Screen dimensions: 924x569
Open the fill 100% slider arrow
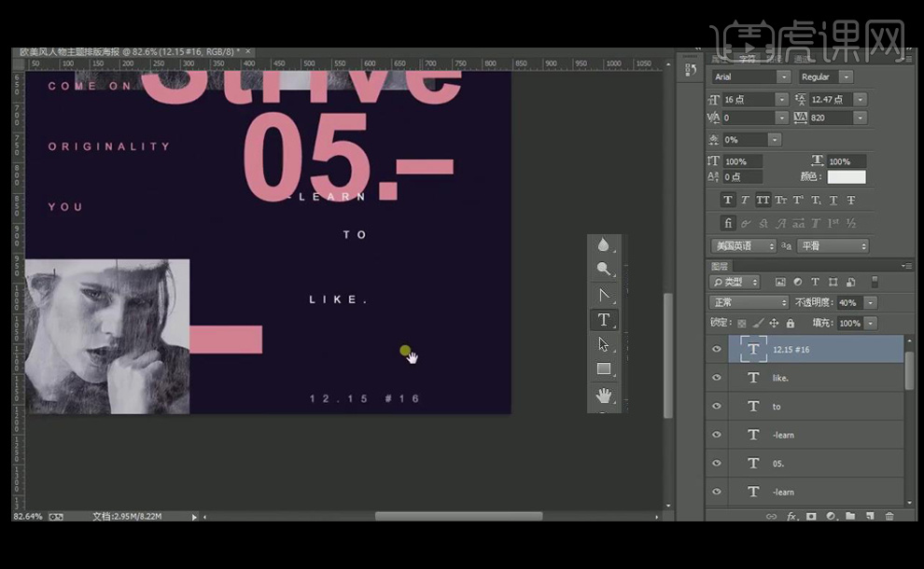(871, 323)
